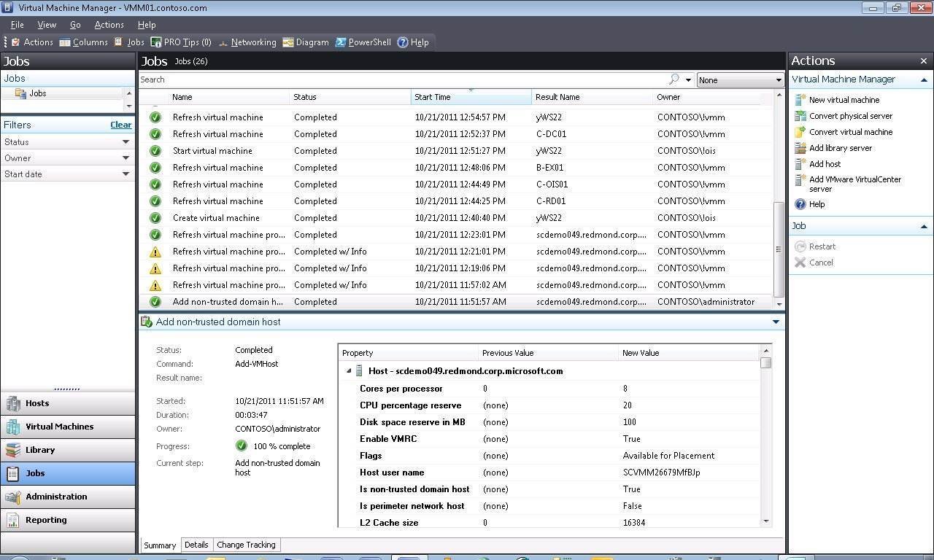Click the search magnifier icon
This screenshot has height=560, width=934.
pos(674,79)
